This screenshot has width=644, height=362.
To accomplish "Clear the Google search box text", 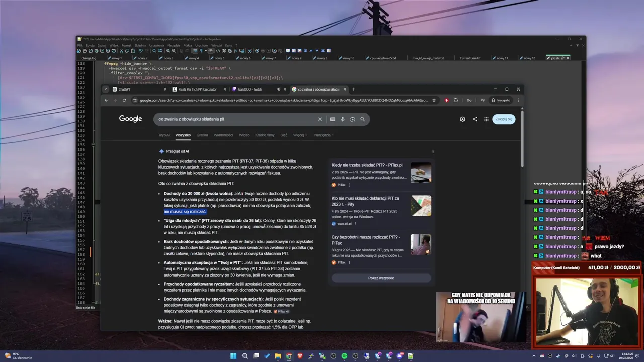I will [320, 119].
